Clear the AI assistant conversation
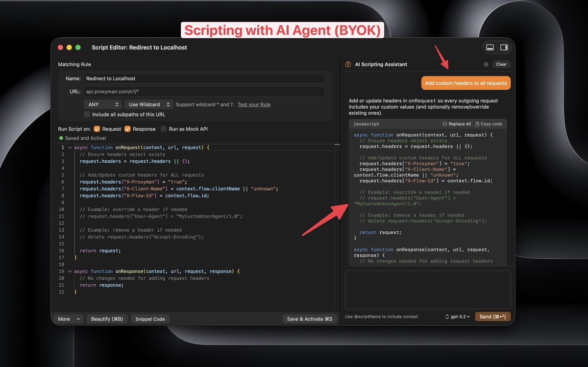 pos(501,64)
